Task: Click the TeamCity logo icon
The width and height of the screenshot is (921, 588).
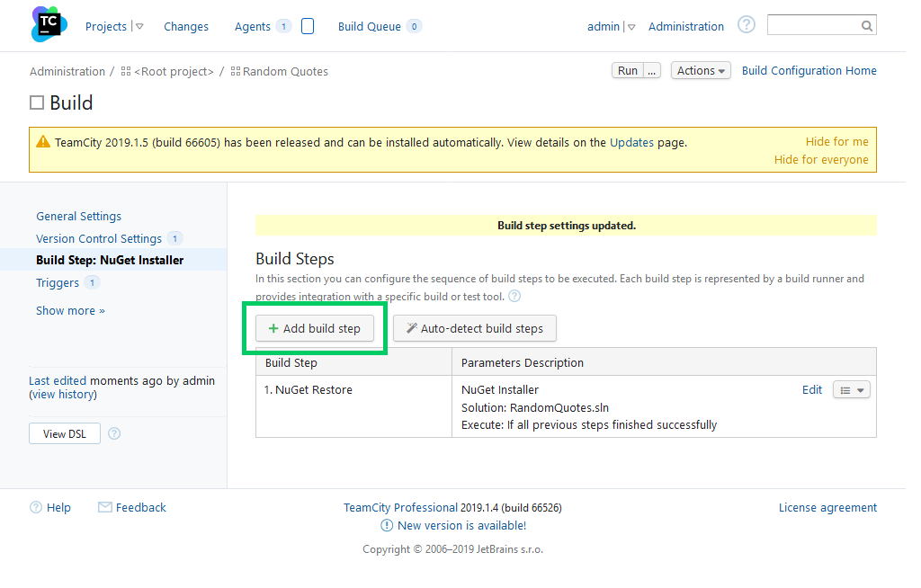Action: tap(49, 24)
